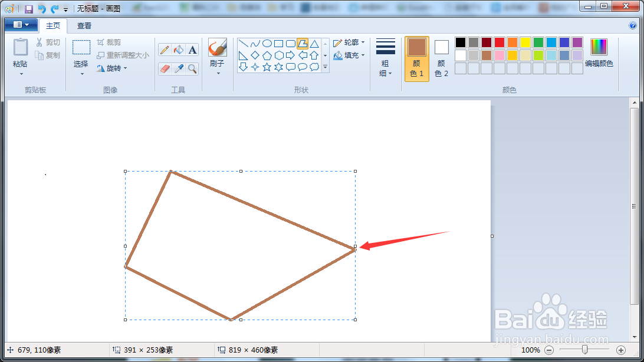Switch to the View (查看) tab
644x362 pixels.
click(84, 26)
